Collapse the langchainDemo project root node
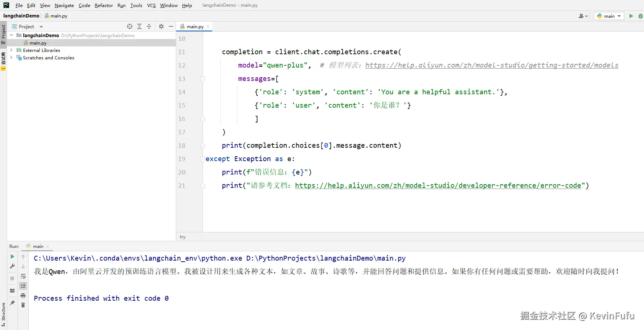The image size is (644, 330). click(x=11, y=35)
